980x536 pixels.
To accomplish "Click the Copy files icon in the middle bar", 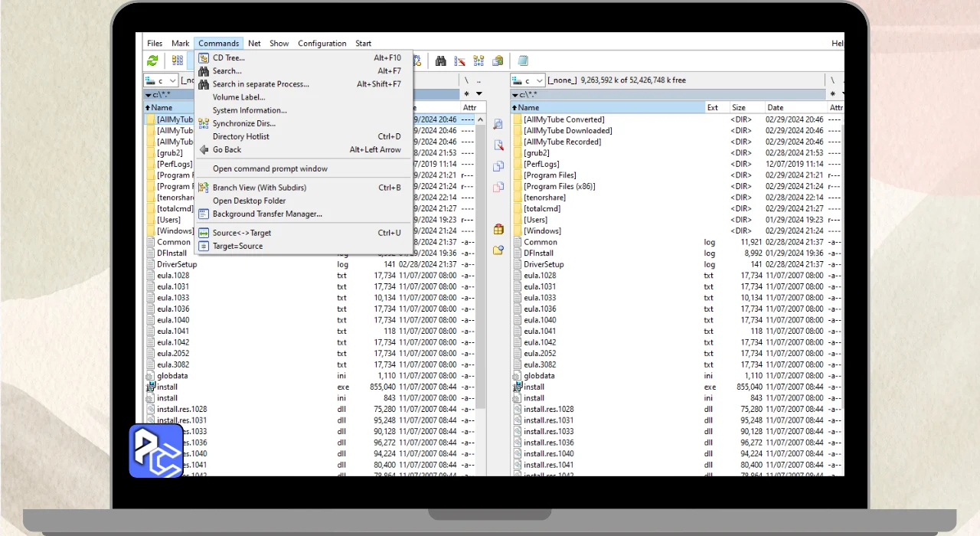I will [x=498, y=166].
